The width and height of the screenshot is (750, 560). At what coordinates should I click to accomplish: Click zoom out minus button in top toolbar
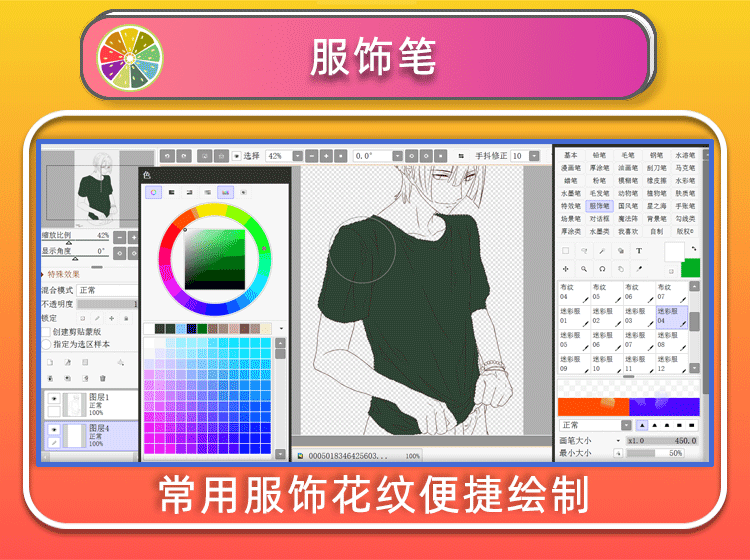[x=312, y=156]
